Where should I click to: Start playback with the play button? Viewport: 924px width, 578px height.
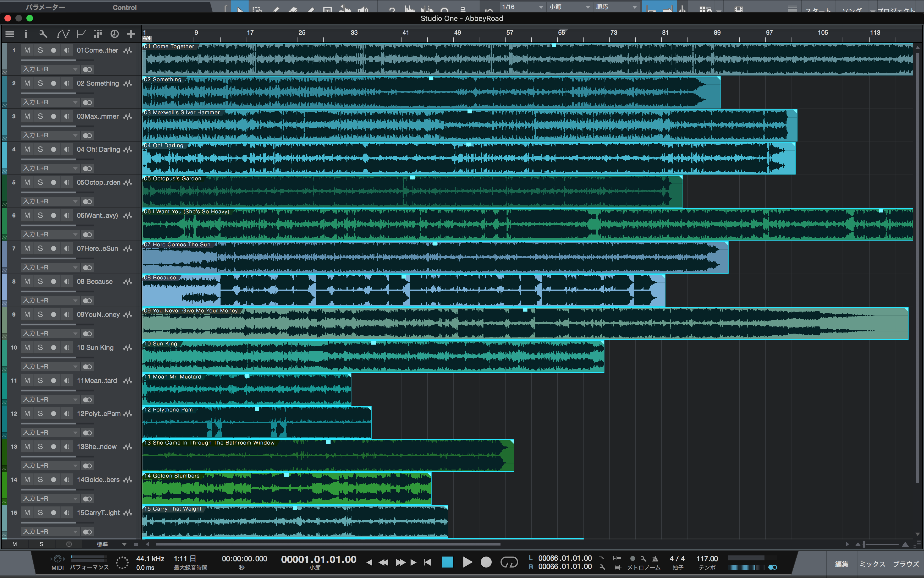(467, 562)
